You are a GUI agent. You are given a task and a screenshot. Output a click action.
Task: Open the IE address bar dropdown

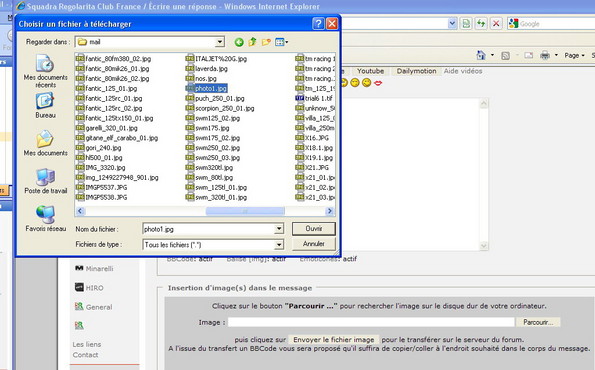[x=452, y=24]
